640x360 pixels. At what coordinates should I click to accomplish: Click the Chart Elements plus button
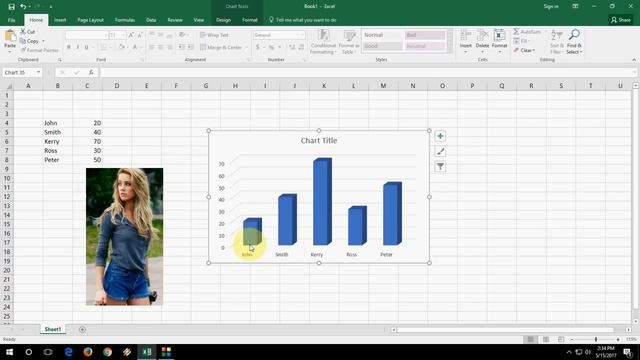point(440,136)
